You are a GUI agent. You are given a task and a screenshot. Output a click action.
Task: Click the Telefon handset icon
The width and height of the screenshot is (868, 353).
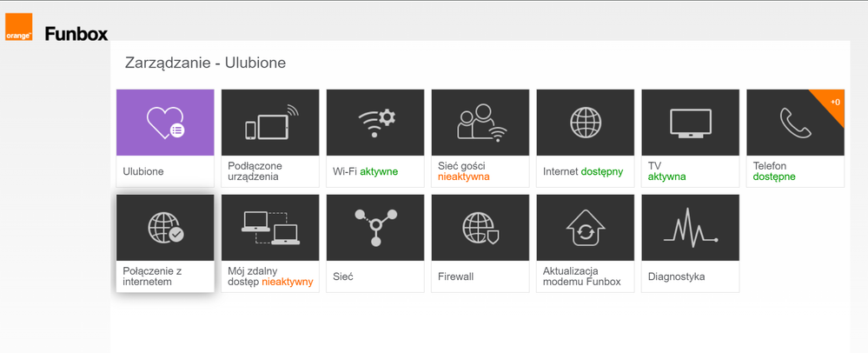(x=794, y=123)
